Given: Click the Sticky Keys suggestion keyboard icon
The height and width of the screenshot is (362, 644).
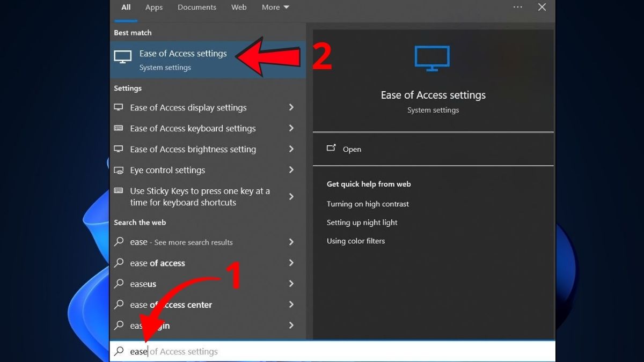Looking at the screenshot, I should coord(118,191).
